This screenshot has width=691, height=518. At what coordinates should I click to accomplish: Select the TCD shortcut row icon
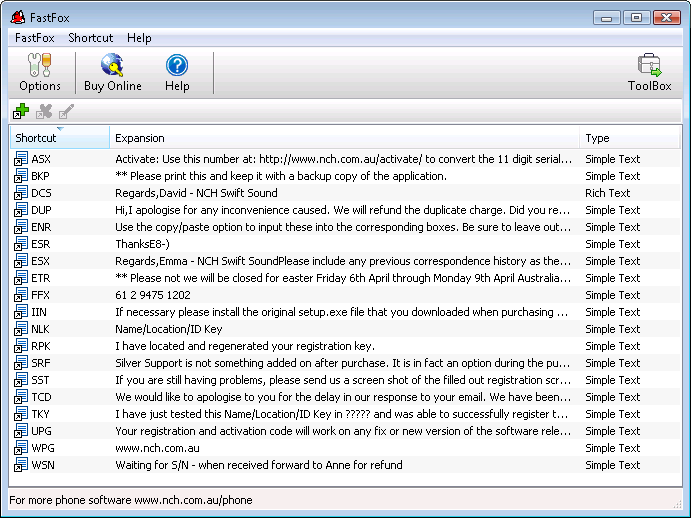tap(21, 397)
